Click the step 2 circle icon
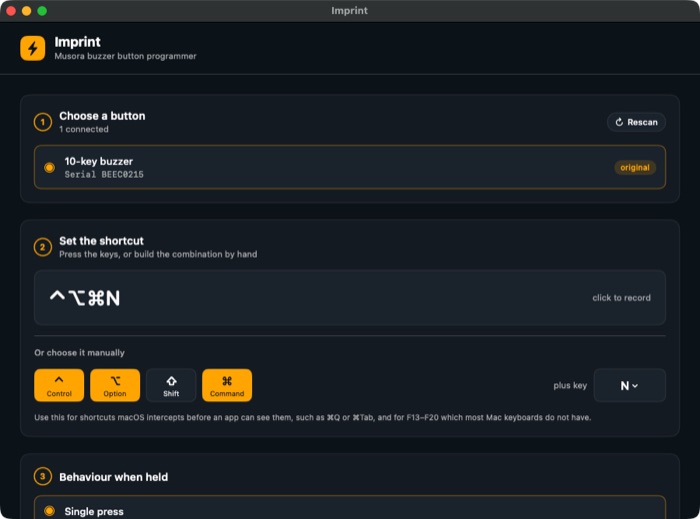 coord(43,247)
